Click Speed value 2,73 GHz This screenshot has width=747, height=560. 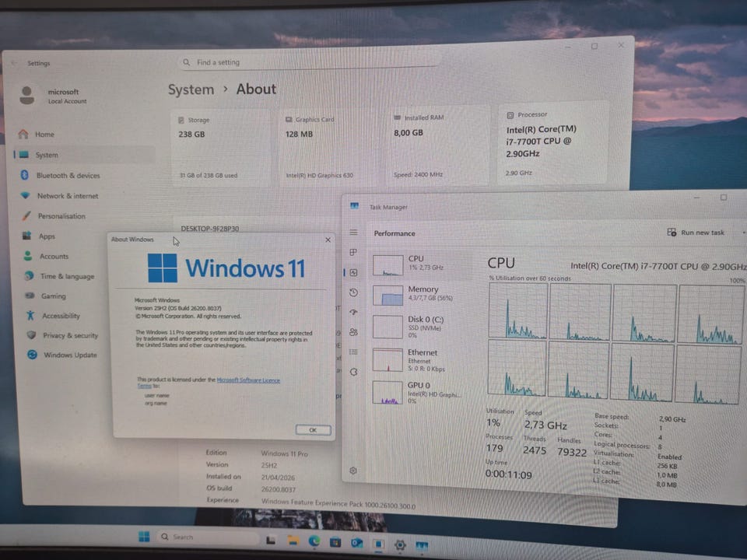[545, 425]
